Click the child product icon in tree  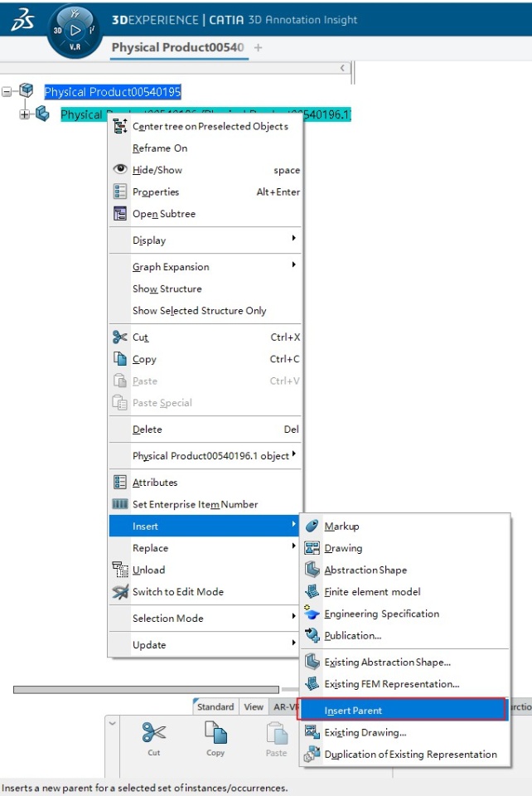point(42,114)
